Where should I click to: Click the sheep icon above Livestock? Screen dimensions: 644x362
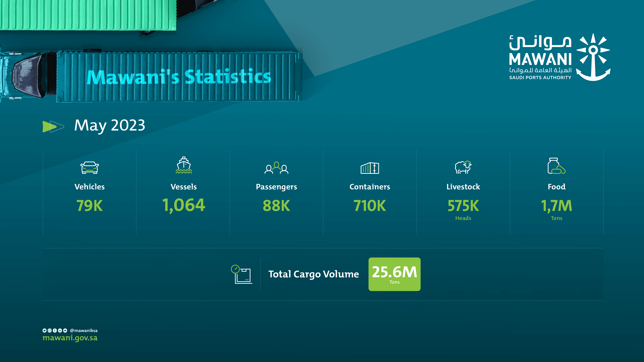coord(463,167)
